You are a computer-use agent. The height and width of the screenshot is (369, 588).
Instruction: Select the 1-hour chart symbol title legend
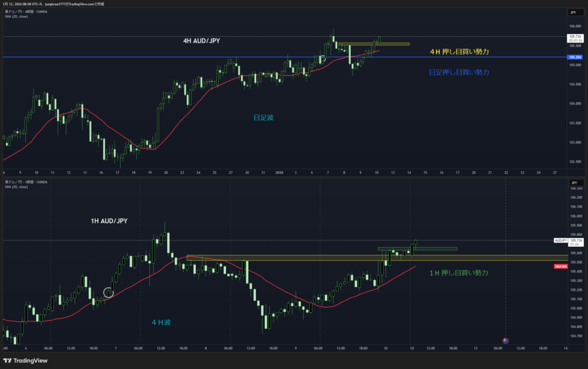click(x=27, y=182)
